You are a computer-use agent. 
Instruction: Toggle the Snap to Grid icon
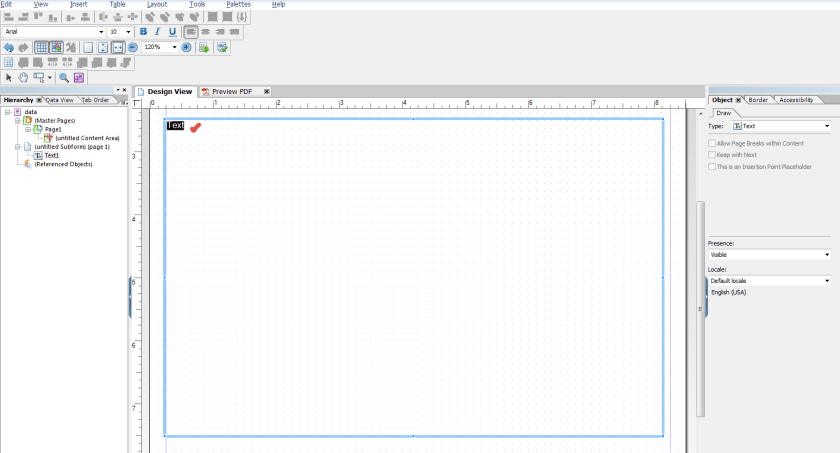[x=56, y=48]
